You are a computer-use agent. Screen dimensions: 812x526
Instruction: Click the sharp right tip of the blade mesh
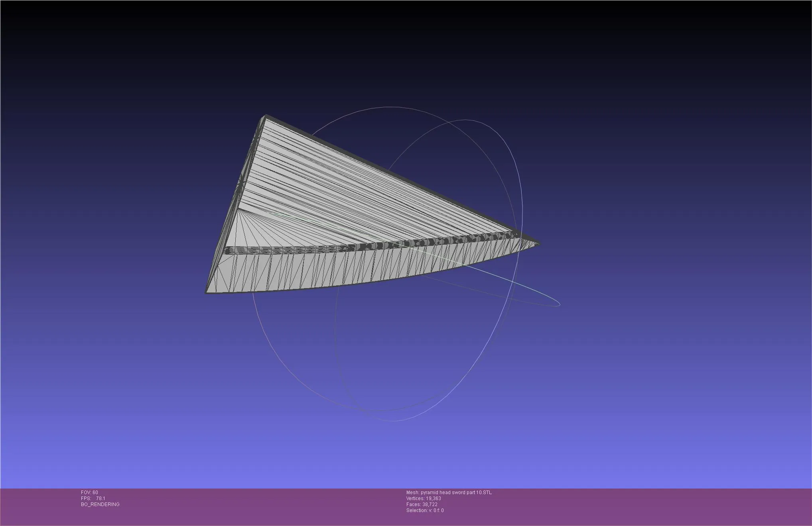coord(538,244)
